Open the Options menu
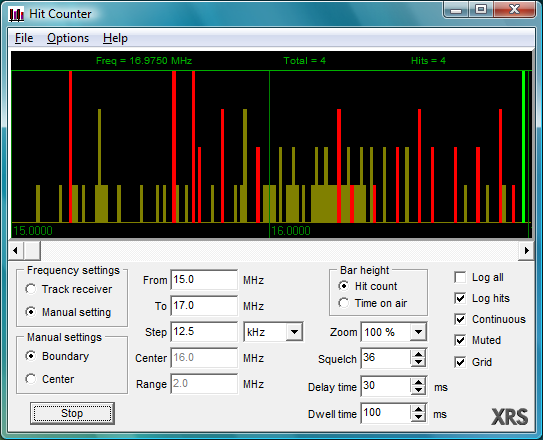543x440 pixels. coord(68,38)
